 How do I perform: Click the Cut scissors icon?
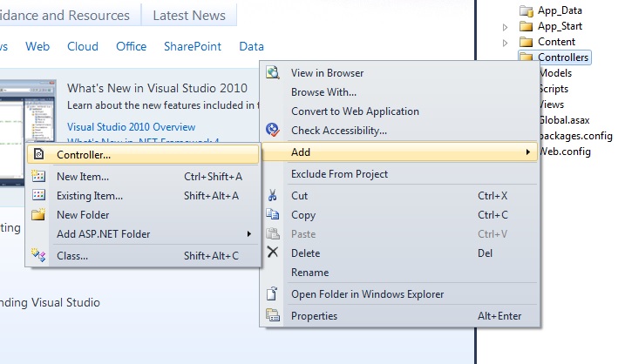point(273,196)
